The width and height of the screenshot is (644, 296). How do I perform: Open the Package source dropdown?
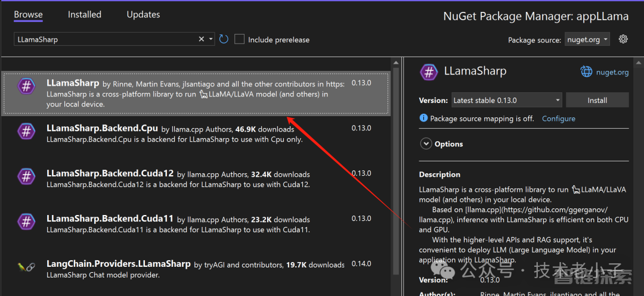[587, 40]
